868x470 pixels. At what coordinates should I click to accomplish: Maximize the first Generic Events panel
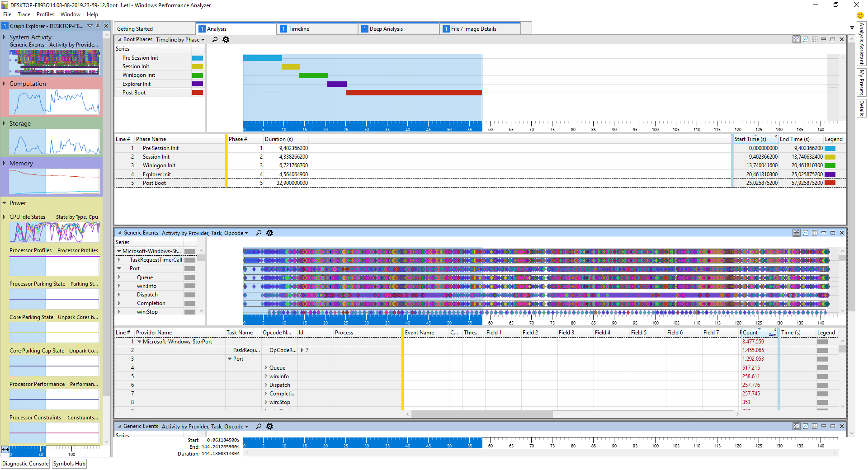point(833,233)
